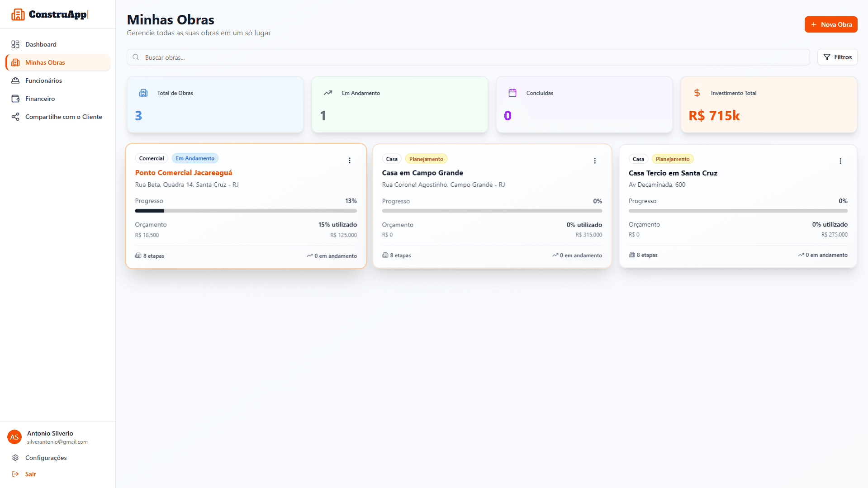Image resolution: width=868 pixels, height=488 pixels.
Task: Open the three-dot menu on Casa em Campo Grande
Action: coord(595,160)
